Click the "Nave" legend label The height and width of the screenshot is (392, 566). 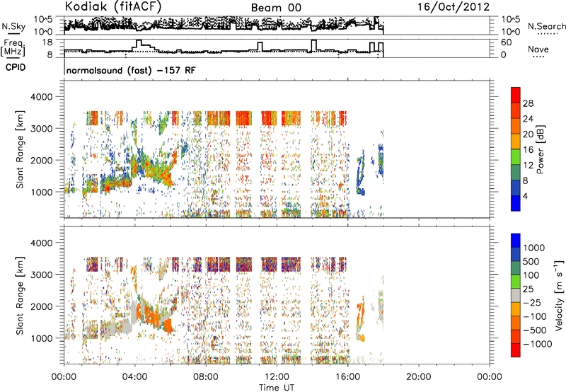tap(538, 49)
